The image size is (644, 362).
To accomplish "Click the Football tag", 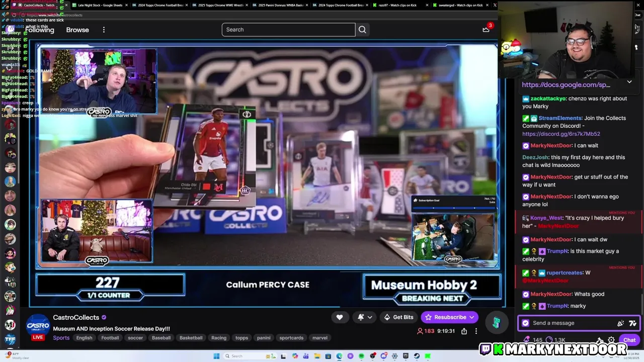I will click(x=110, y=338).
